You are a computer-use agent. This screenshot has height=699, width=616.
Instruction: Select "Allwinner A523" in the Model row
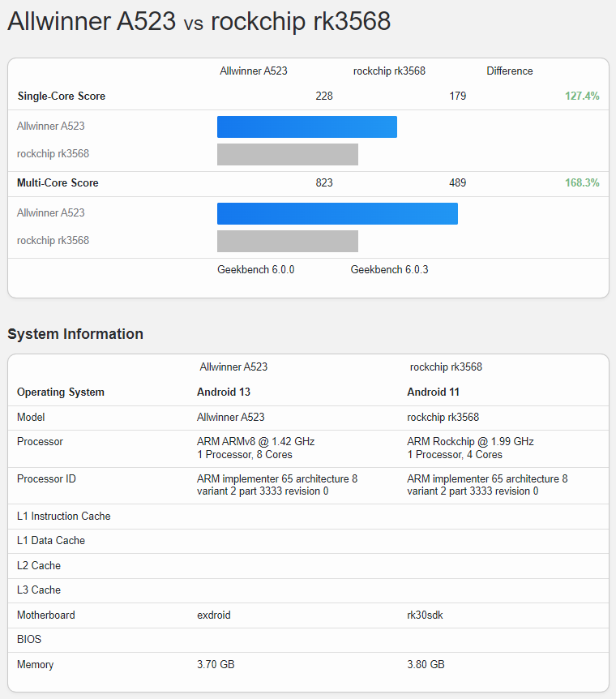point(231,418)
